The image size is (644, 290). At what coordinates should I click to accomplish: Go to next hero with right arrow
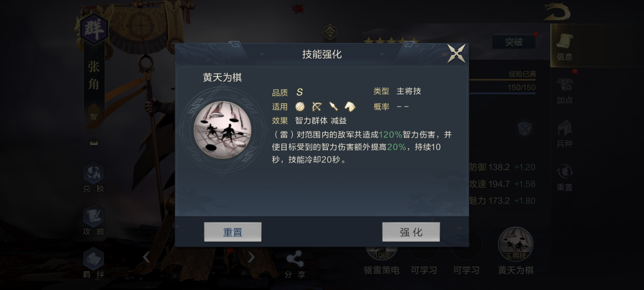pyautogui.click(x=251, y=257)
